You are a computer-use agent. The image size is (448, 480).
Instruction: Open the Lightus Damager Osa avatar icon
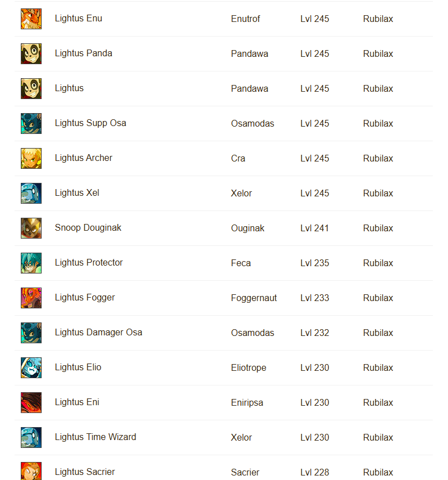coord(31,333)
